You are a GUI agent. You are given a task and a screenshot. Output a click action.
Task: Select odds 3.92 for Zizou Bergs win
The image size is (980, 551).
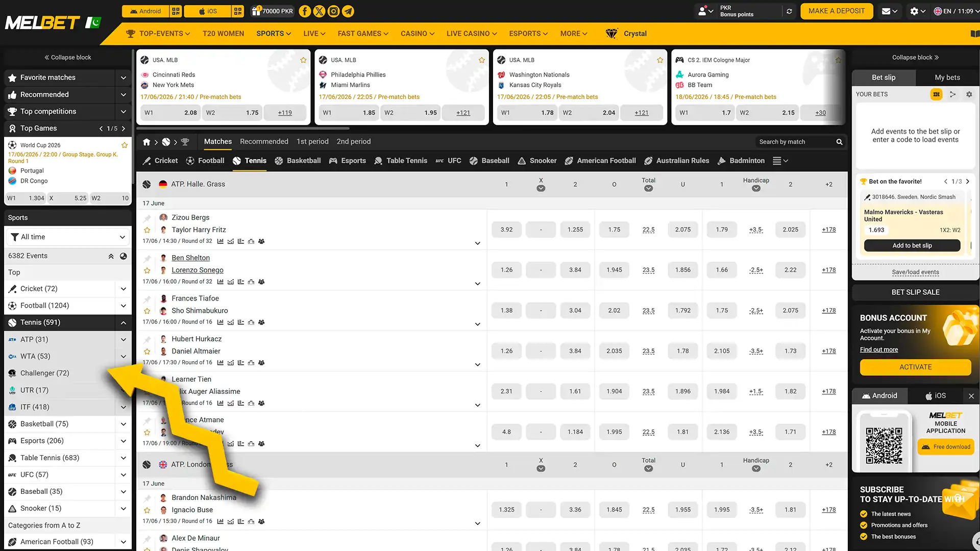506,230
